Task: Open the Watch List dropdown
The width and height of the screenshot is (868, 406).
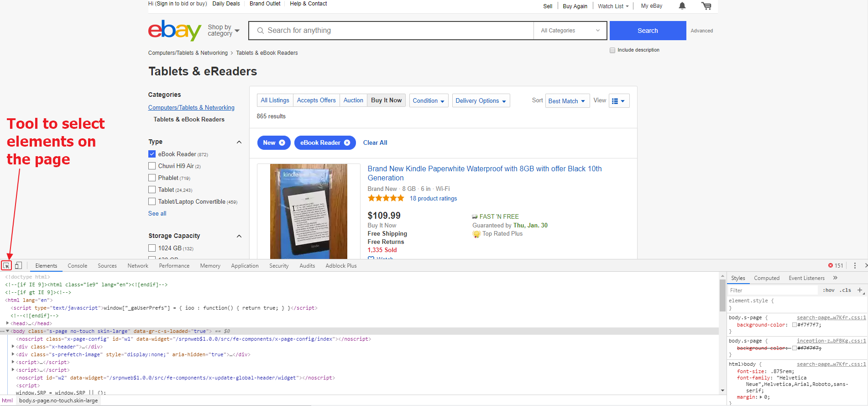Action: tap(613, 6)
